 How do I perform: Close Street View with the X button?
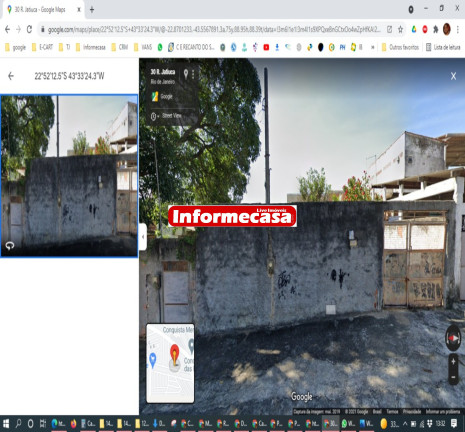coord(453,76)
